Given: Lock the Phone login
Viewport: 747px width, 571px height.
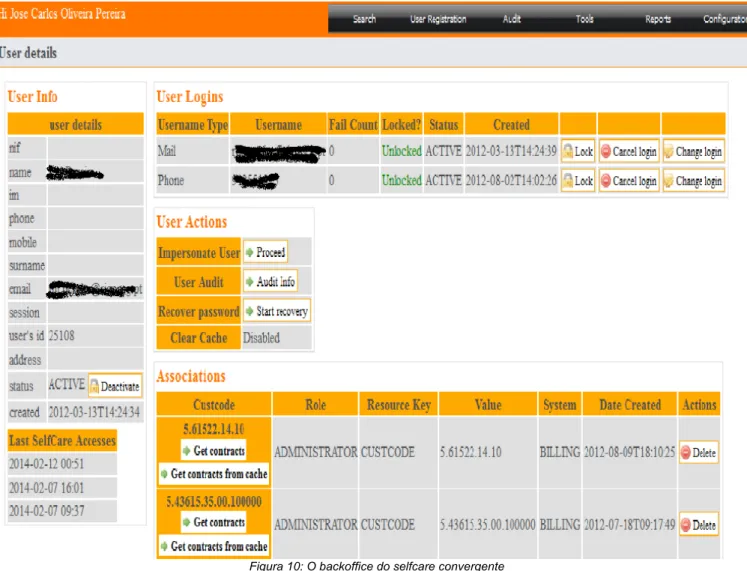Looking at the screenshot, I should [x=578, y=181].
